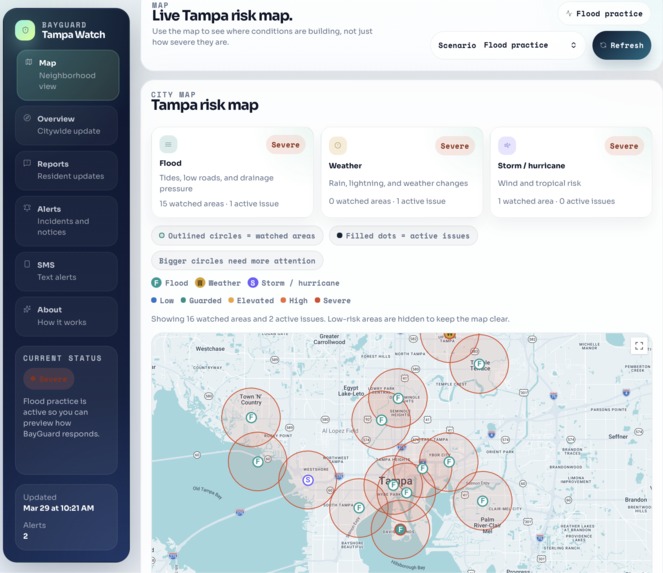Screen dimensions: 663x573
Task: Click the F flood marker near Rocky Point
Action: [258, 462]
